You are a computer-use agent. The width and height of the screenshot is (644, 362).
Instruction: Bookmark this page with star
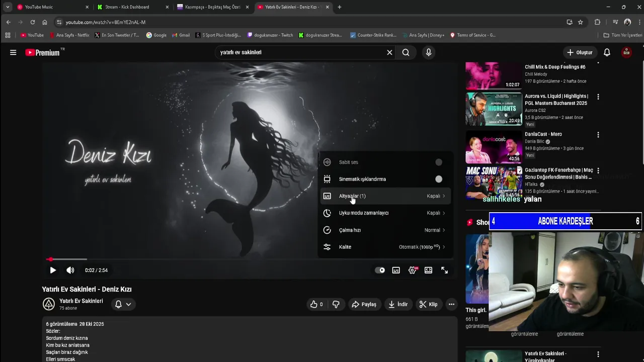[x=580, y=22]
